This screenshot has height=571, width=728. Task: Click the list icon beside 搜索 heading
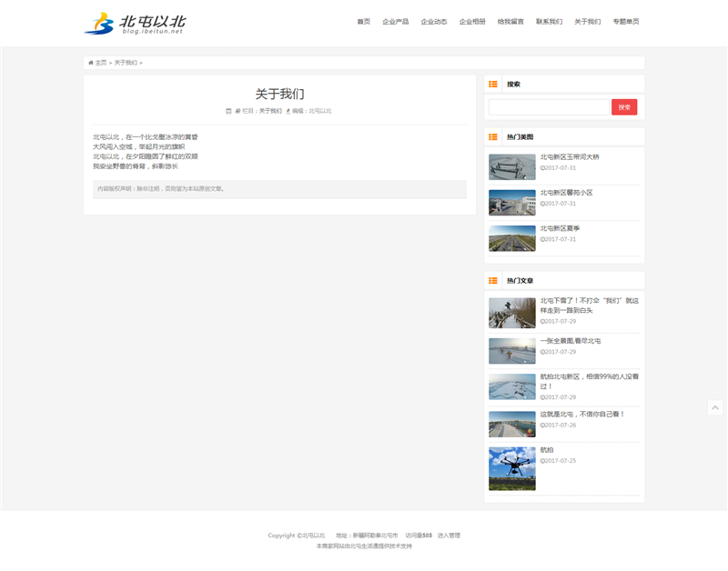tap(493, 84)
